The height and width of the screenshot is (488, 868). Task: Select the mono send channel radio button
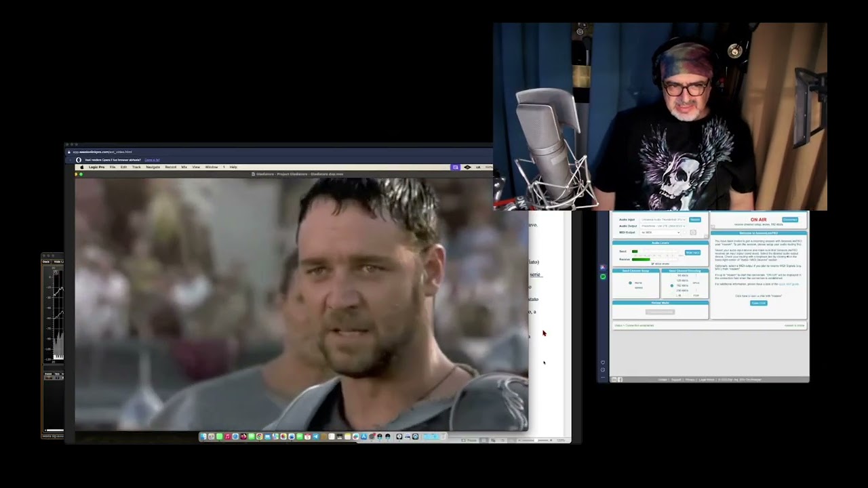[630, 283]
